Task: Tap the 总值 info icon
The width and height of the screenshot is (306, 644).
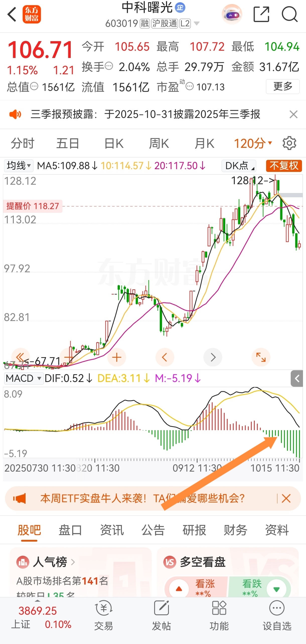Action: pos(34,86)
